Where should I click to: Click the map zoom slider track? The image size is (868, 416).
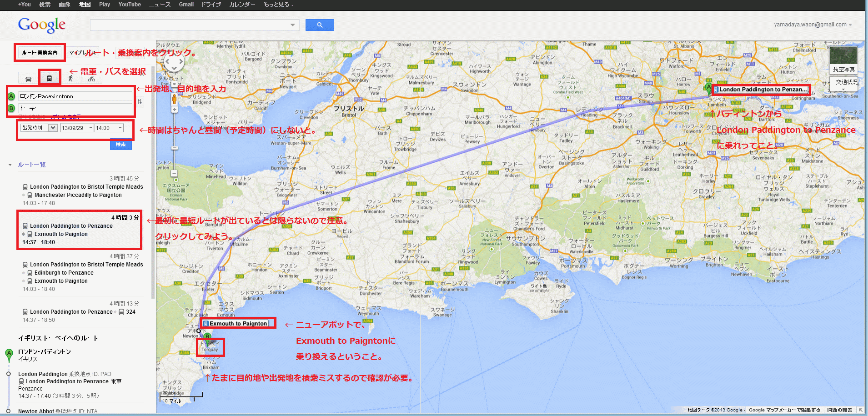click(174, 141)
